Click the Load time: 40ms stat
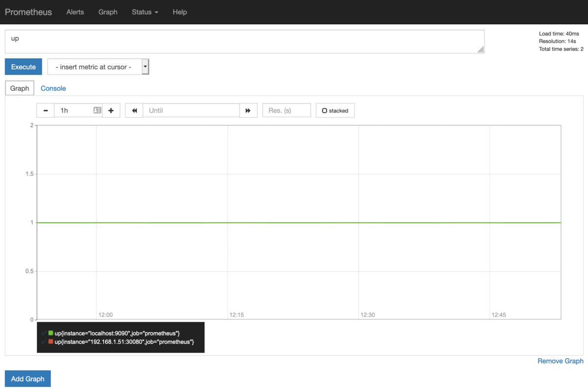 pos(559,34)
